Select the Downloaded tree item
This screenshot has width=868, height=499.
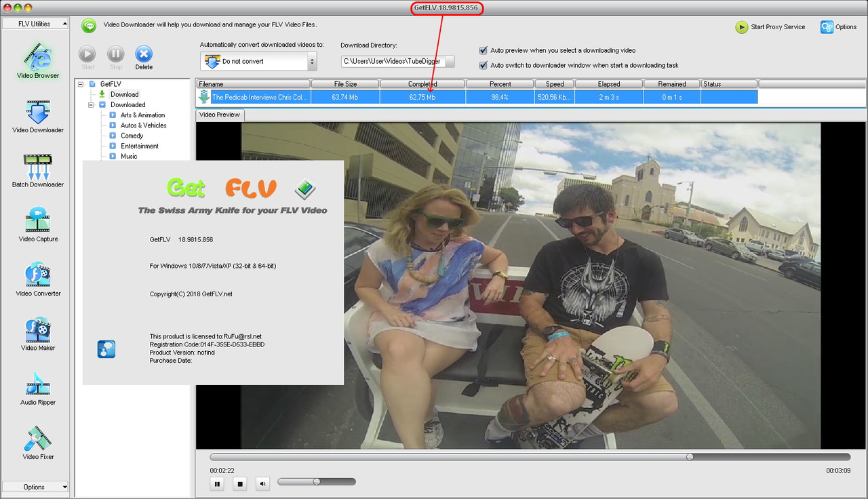(128, 104)
